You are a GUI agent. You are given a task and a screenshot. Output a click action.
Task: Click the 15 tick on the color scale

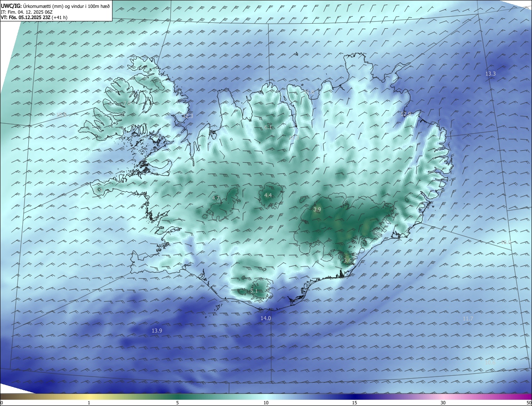[355, 403]
